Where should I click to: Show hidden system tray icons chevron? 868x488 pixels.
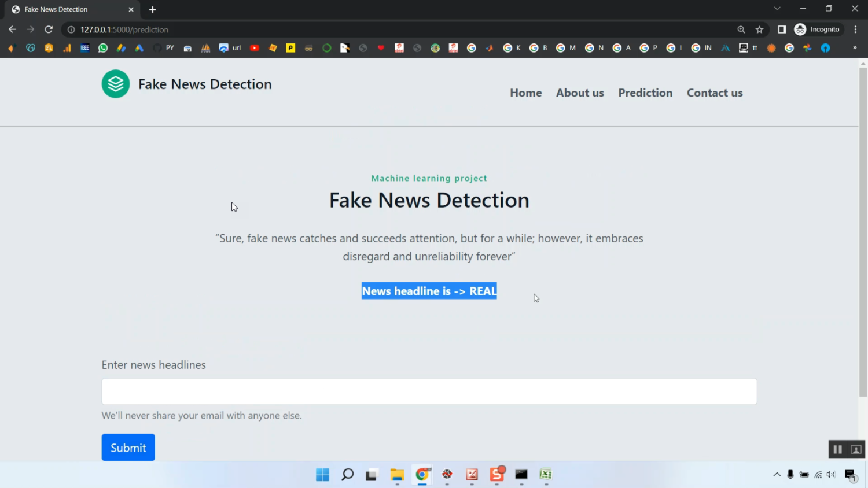coord(777,475)
